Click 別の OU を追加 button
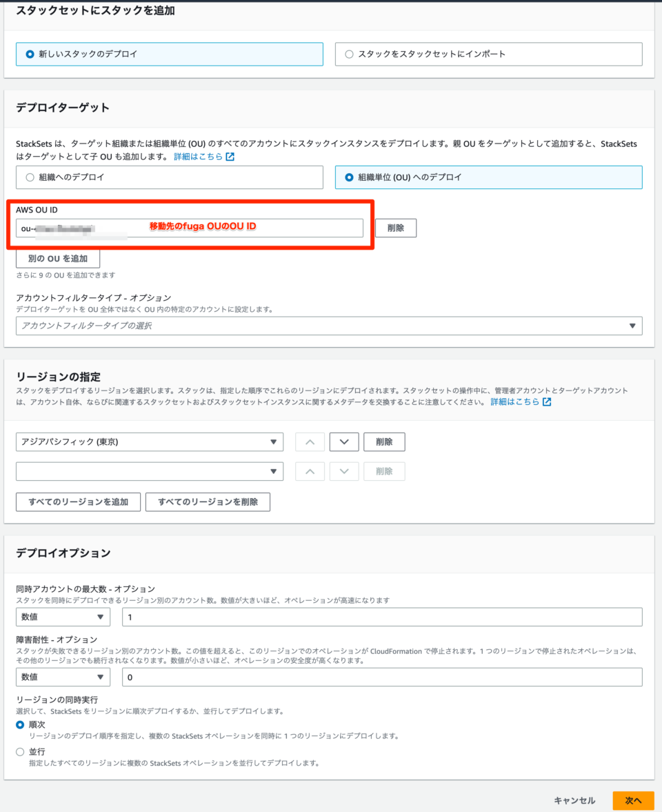This screenshot has height=812, width=662. pos(58,259)
